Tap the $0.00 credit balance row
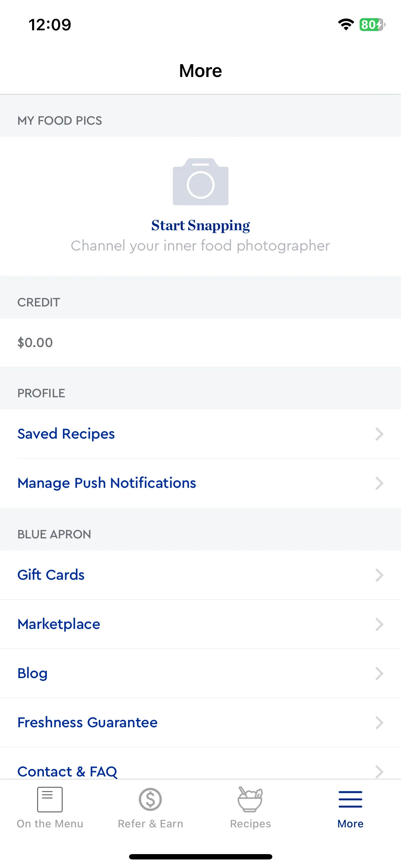401x868 pixels. [x=200, y=343]
